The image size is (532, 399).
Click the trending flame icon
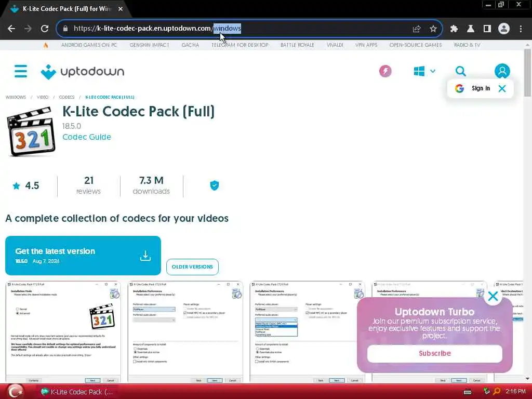pyautogui.click(x=46, y=45)
